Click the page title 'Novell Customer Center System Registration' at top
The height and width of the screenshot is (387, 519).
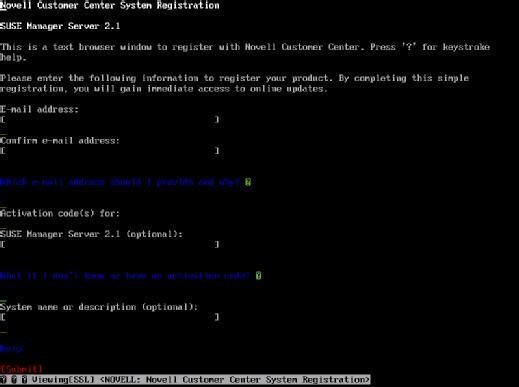coord(110,5)
